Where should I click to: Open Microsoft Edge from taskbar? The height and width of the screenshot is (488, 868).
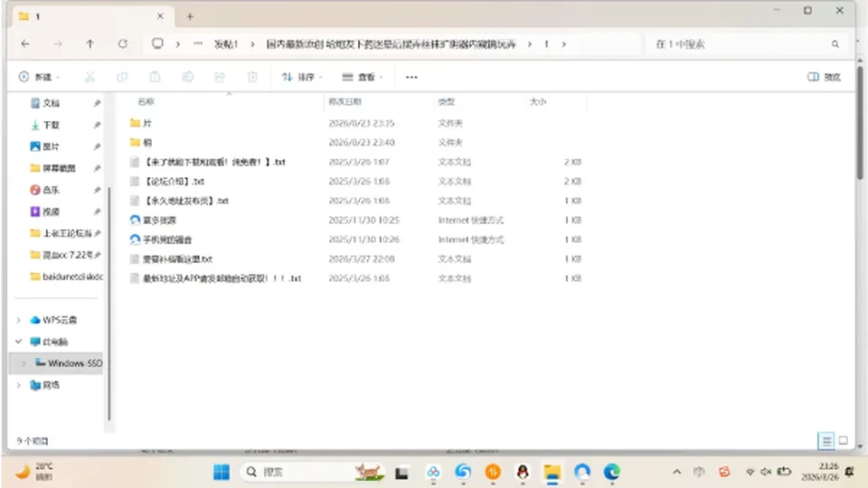coord(612,472)
